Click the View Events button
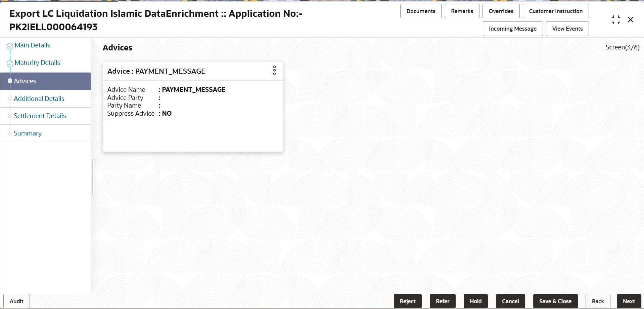Screen dimensions: 644x309 click(567, 29)
